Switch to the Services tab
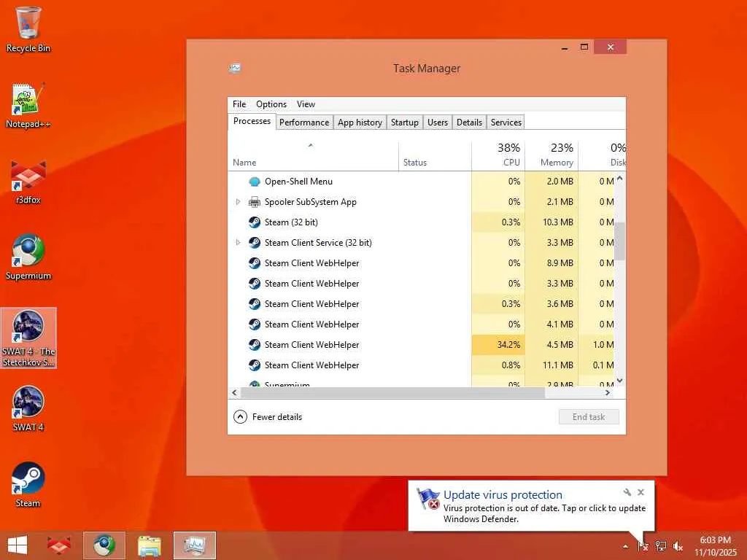 click(506, 122)
